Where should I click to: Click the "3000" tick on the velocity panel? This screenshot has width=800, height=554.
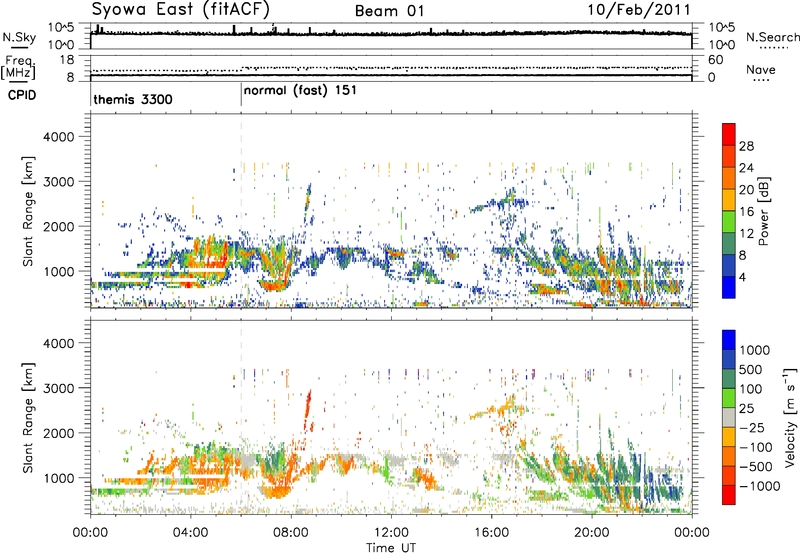pyautogui.click(x=58, y=388)
